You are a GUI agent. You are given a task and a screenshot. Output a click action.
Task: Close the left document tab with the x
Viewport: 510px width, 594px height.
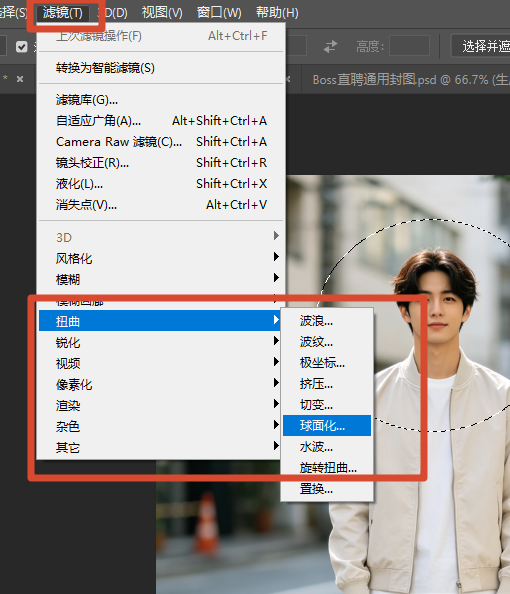pos(20,79)
